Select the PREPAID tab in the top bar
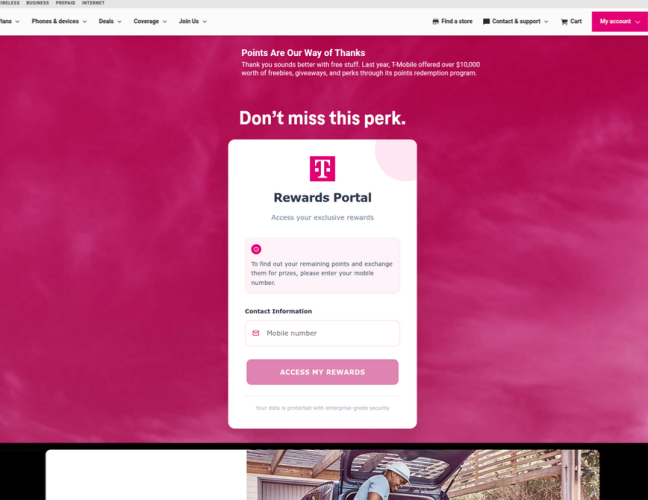Screen dimensions: 648x500 (65, 3)
